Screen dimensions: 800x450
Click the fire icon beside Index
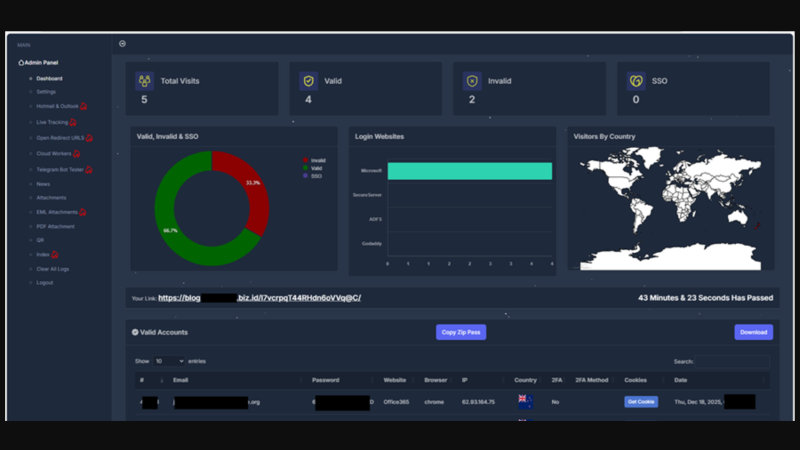tap(55, 254)
